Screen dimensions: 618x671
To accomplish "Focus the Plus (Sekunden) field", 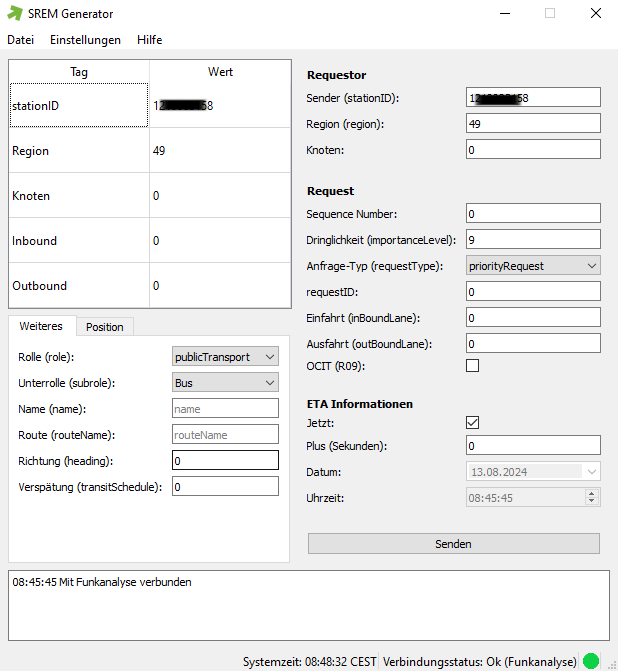I will click(533, 445).
